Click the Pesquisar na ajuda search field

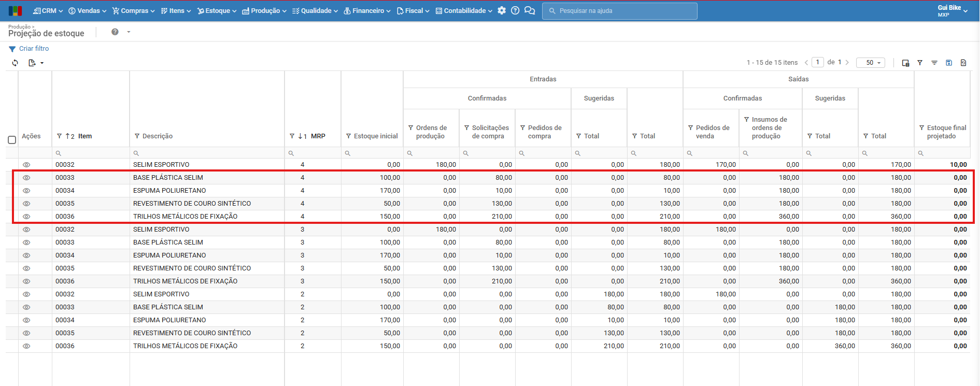[x=619, y=11]
